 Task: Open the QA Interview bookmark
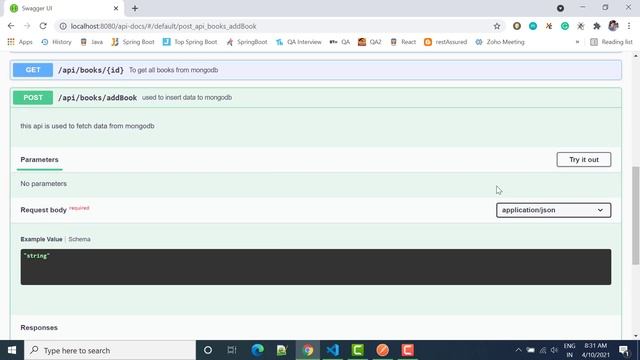(x=299, y=42)
